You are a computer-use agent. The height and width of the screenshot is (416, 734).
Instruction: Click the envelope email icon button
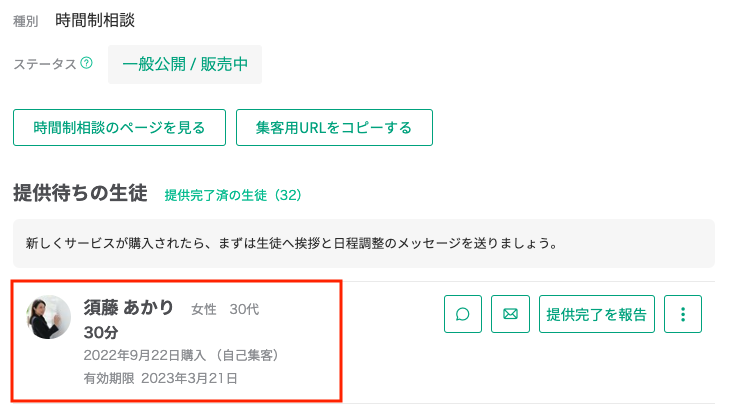(x=510, y=314)
